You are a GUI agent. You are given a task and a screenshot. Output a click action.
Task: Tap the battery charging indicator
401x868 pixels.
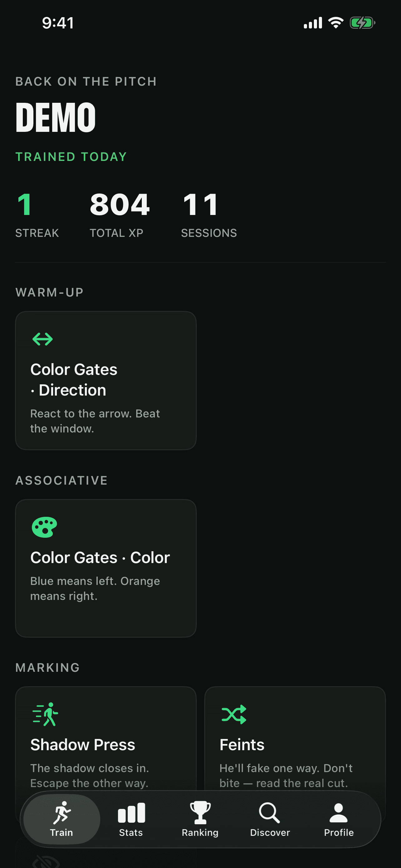pos(362,23)
